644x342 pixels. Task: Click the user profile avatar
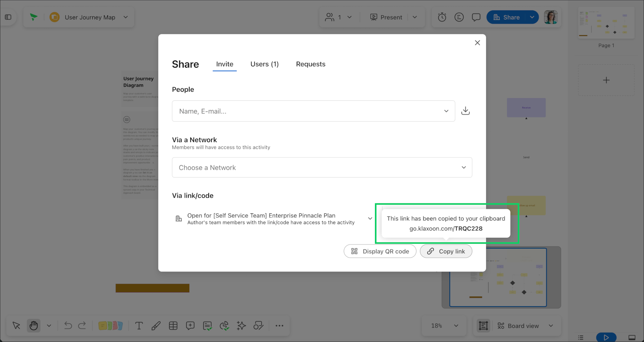click(x=551, y=17)
